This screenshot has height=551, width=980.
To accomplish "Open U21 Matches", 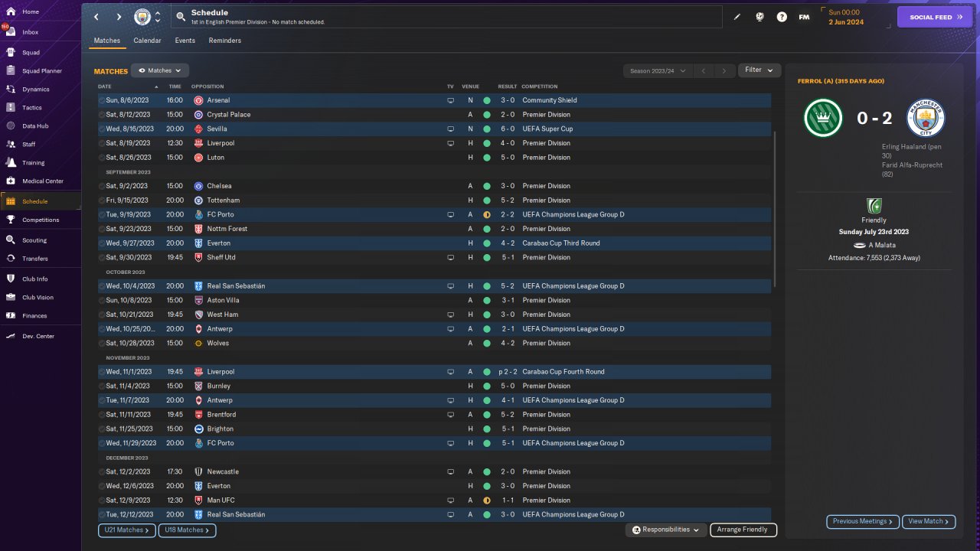I will pyautogui.click(x=127, y=530).
